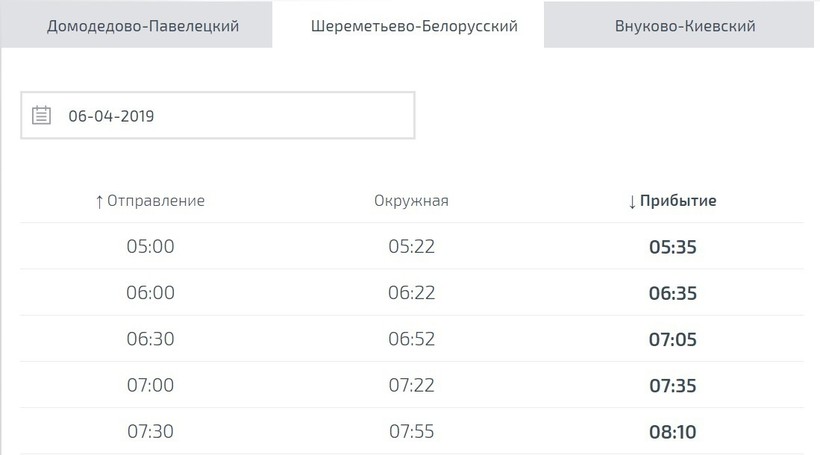
Task: Open the Внуково-Киевский tab
Action: click(685, 25)
